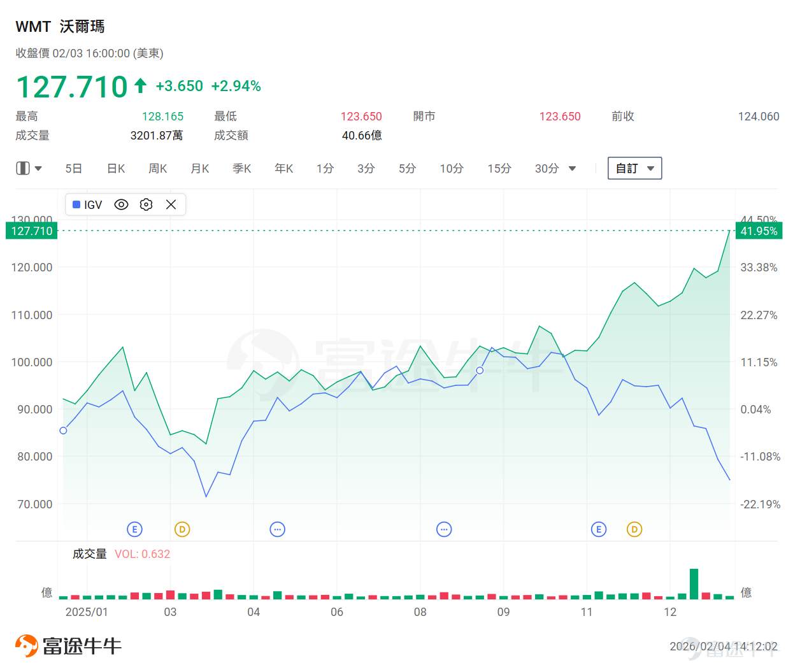This screenshot has height=672, width=793.
Task: Click the +2.94% change percentage
Action: click(236, 86)
